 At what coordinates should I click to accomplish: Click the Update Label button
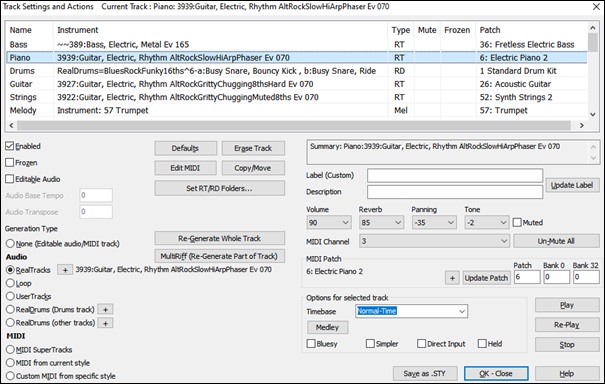pyautogui.click(x=572, y=185)
